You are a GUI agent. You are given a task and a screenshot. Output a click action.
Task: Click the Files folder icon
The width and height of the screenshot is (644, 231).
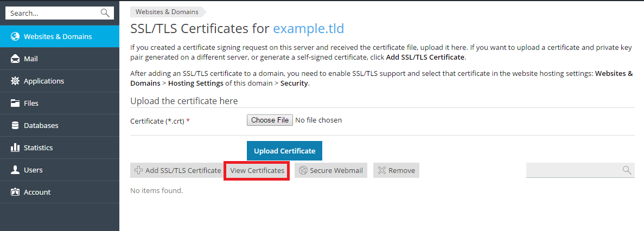(15, 104)
